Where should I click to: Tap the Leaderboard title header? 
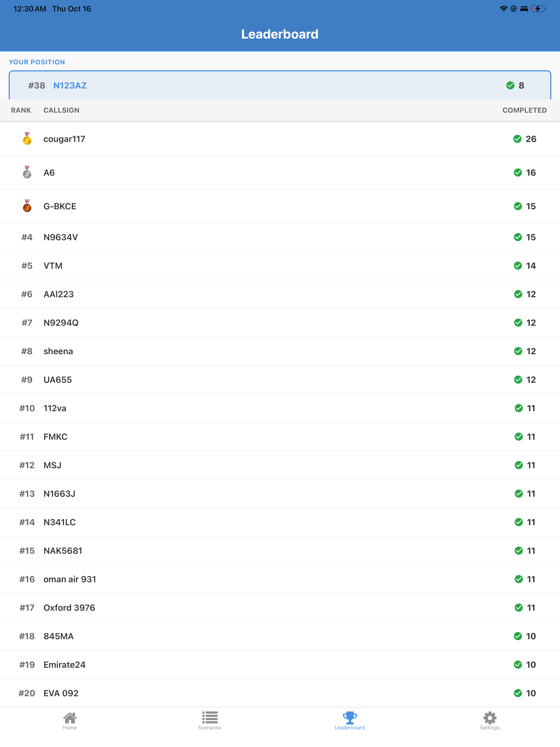280,34
